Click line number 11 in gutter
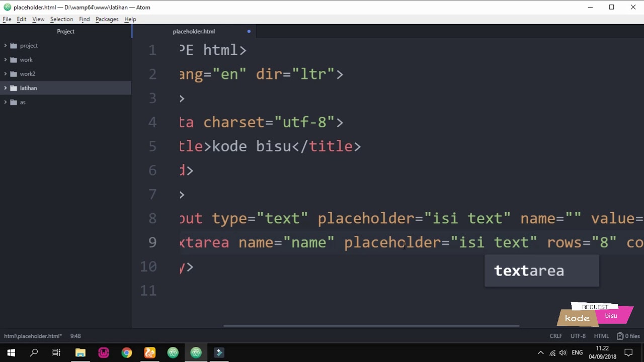Screen dimensions: 644x362 (148, 291)
